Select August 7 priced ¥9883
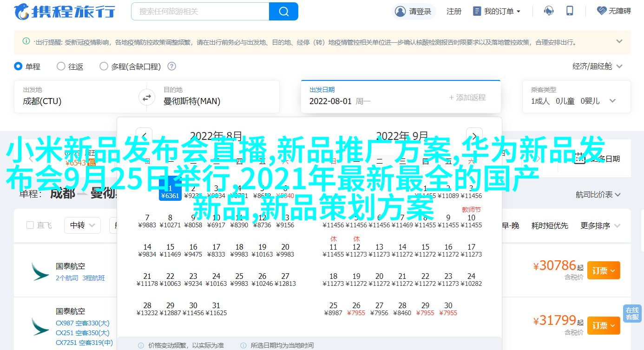644x350 pixels. [x=147, y=221]
